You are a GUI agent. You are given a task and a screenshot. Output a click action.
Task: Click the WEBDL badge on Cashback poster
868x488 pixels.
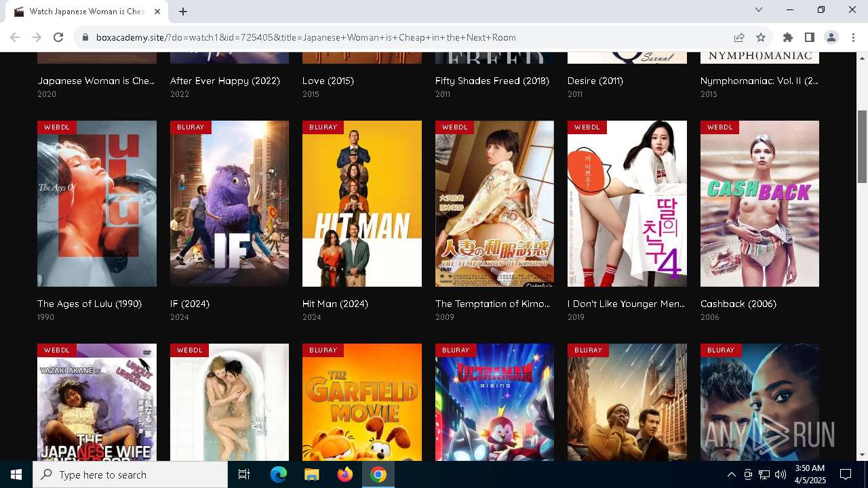(720, 127)
